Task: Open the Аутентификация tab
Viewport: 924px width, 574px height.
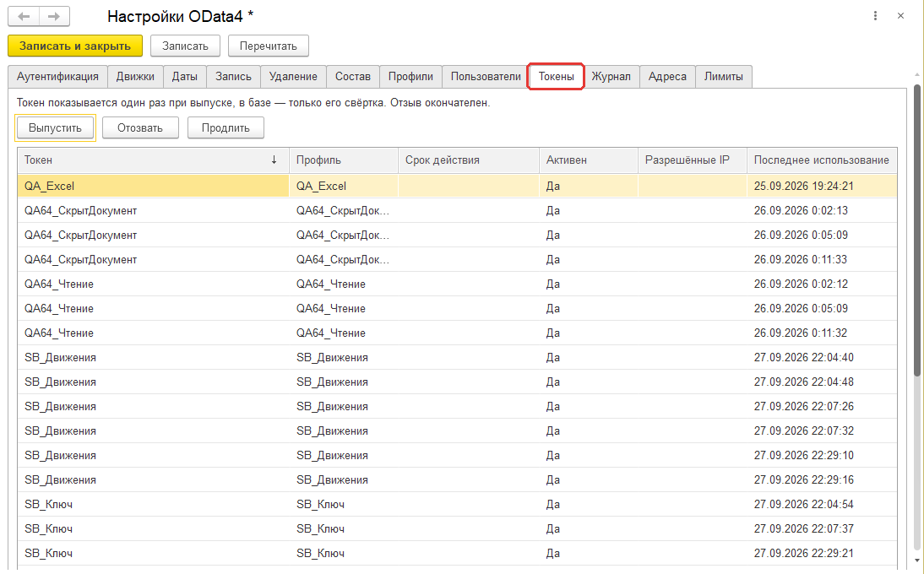Action: [x=57, y=77]
